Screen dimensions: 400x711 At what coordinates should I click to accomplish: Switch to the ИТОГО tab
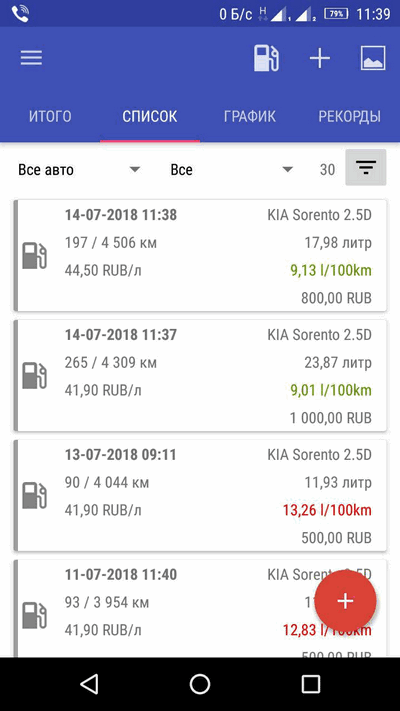(50, 117)
